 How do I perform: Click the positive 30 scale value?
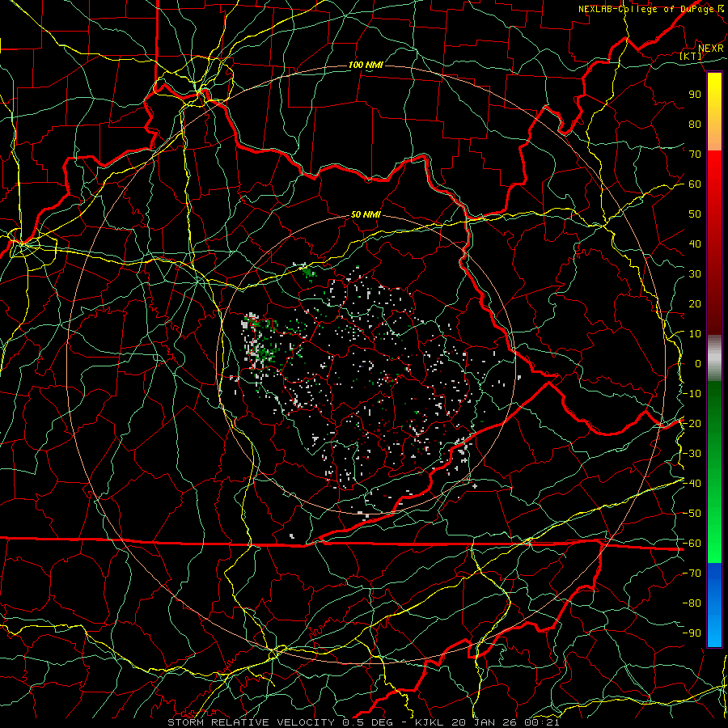[x=695, y=274]
